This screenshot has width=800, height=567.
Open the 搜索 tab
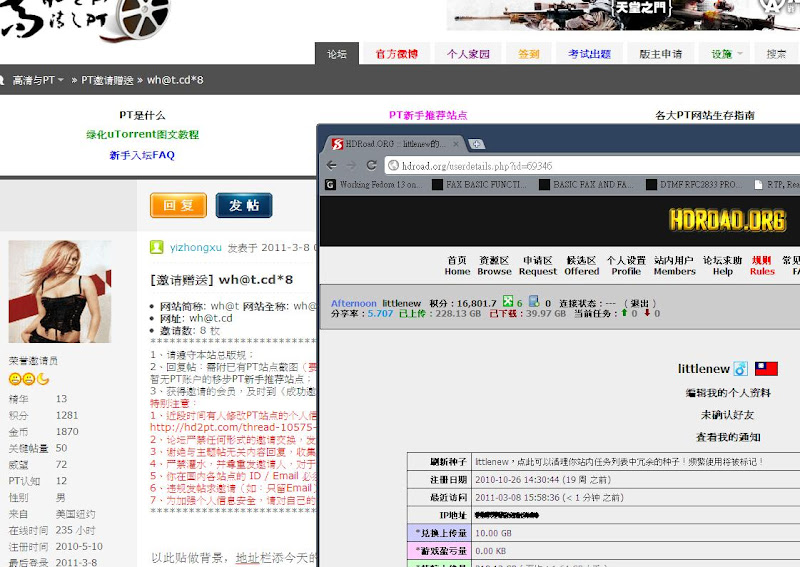[776, 54]
